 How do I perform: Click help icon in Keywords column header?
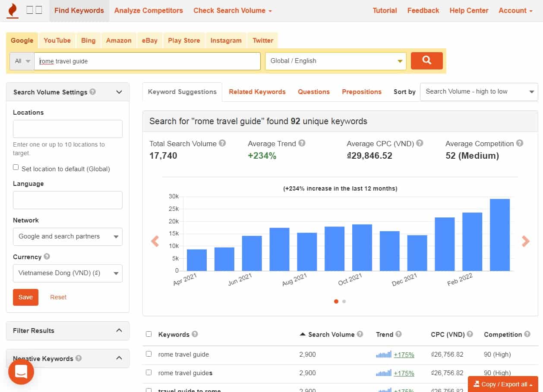click(195, 334)
